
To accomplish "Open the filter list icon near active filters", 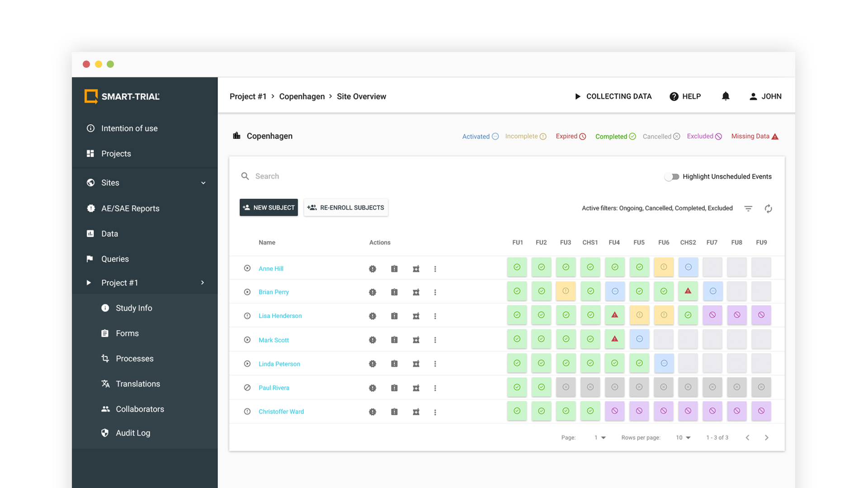I will click(748, 208).
